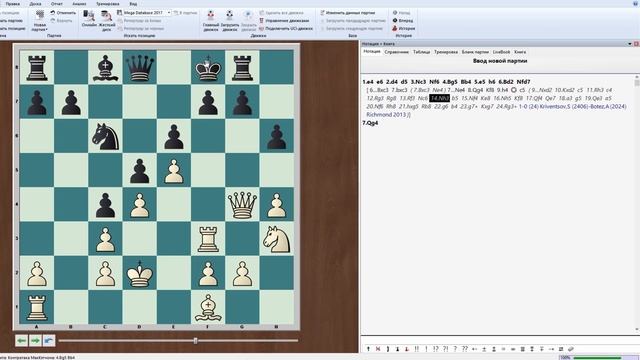640x360 pixels.
Task: Click the black king on f8
Action: pyautogui.click(x=208, y=67)
